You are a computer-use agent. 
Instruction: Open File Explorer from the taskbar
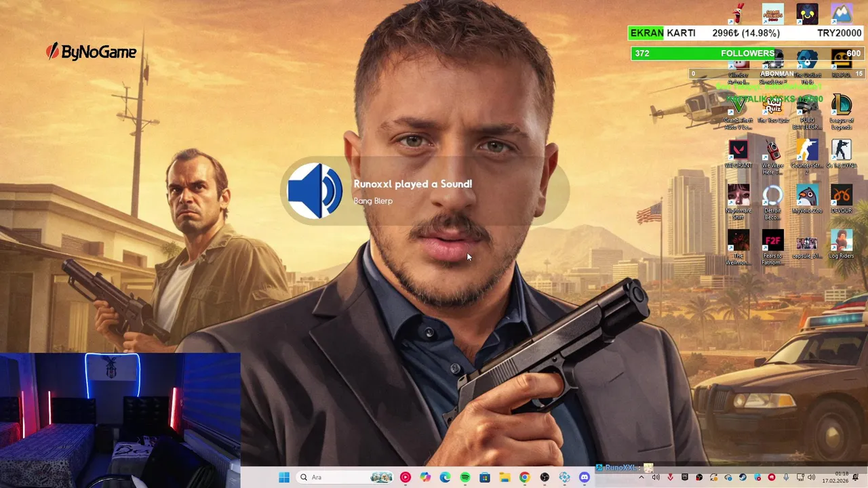pyautogui.click(x=505, y=477)
